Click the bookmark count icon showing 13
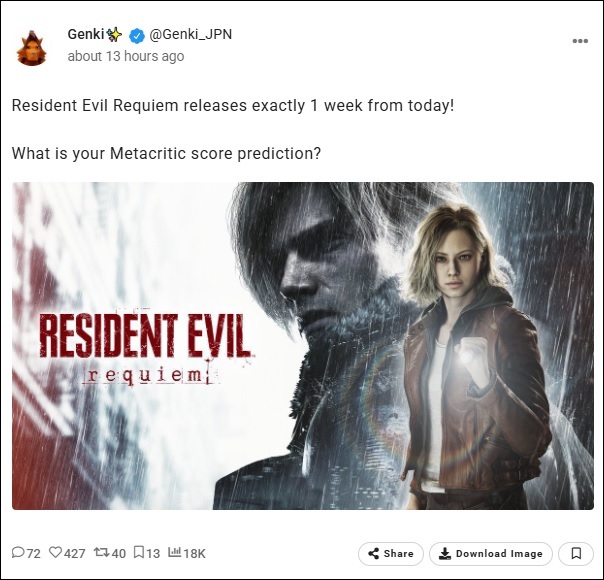 [139, 553]
